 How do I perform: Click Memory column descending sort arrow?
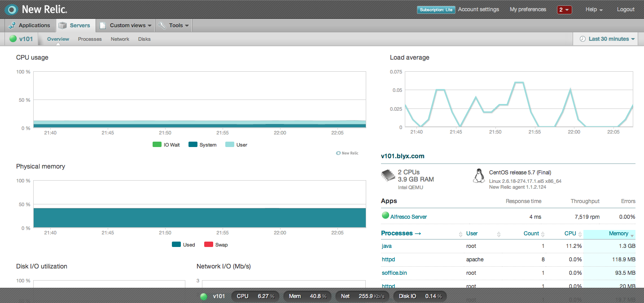[x=632, y=236]
